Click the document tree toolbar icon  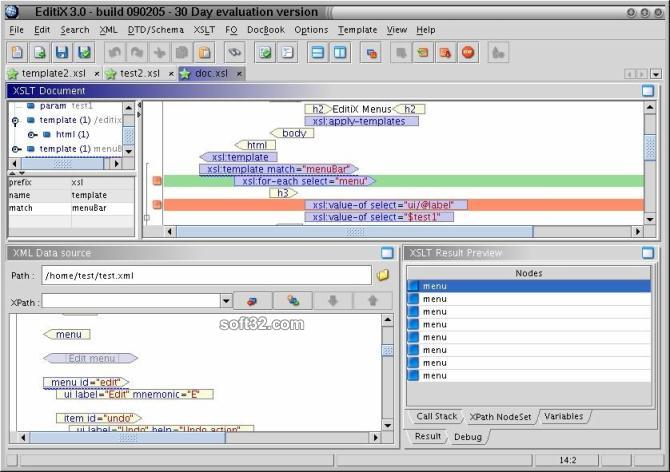(x=287, y=53)
